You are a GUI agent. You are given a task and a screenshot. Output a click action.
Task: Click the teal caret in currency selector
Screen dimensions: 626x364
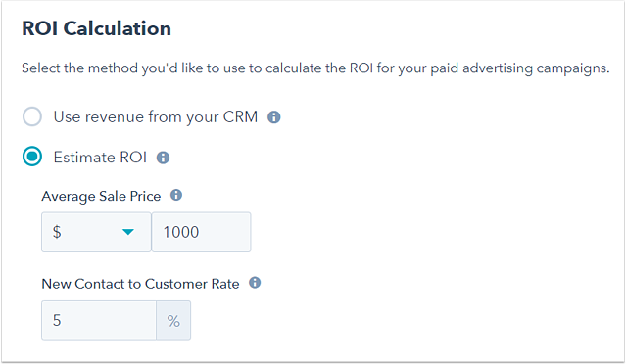[x=128, y=232]
